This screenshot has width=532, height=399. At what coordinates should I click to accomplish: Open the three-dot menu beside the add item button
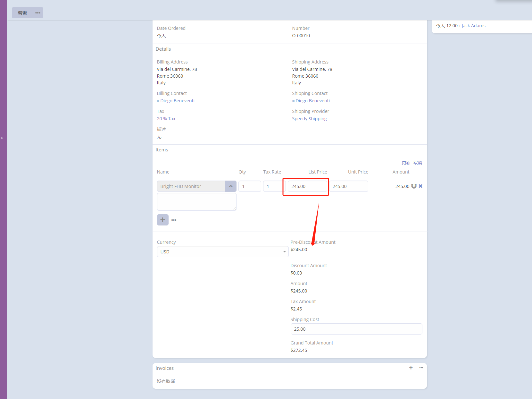coord(174,220)
